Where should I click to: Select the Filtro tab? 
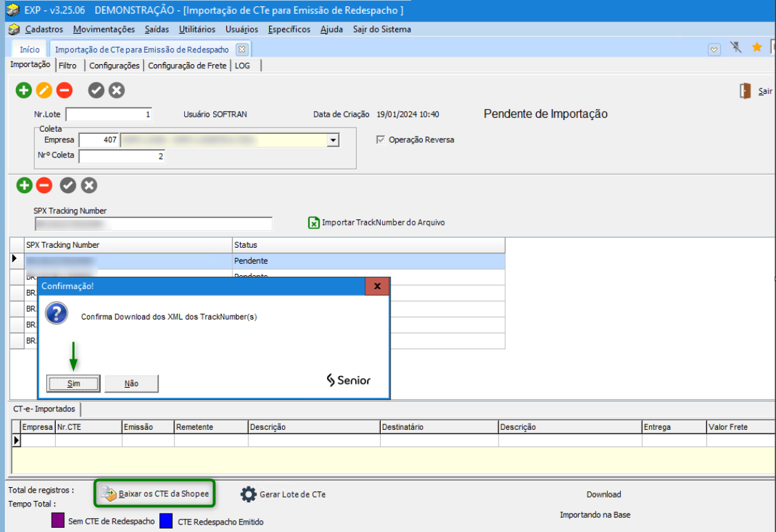pos(68,66)
